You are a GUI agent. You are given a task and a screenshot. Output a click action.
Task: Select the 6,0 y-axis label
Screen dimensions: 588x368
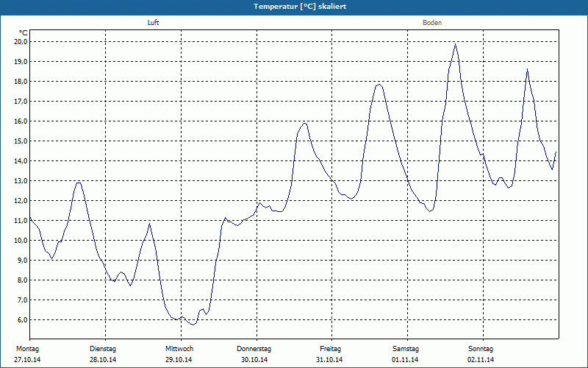point(23,320)
